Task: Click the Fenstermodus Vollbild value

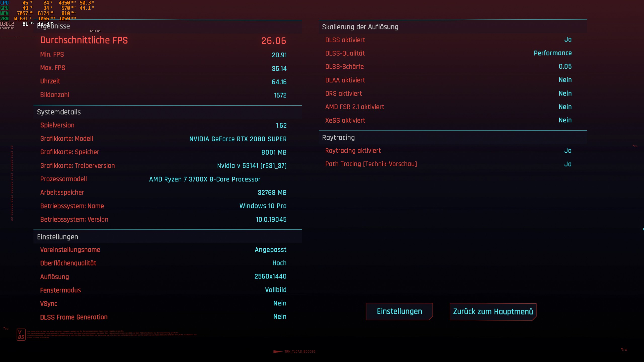Action: click(275, 290)
